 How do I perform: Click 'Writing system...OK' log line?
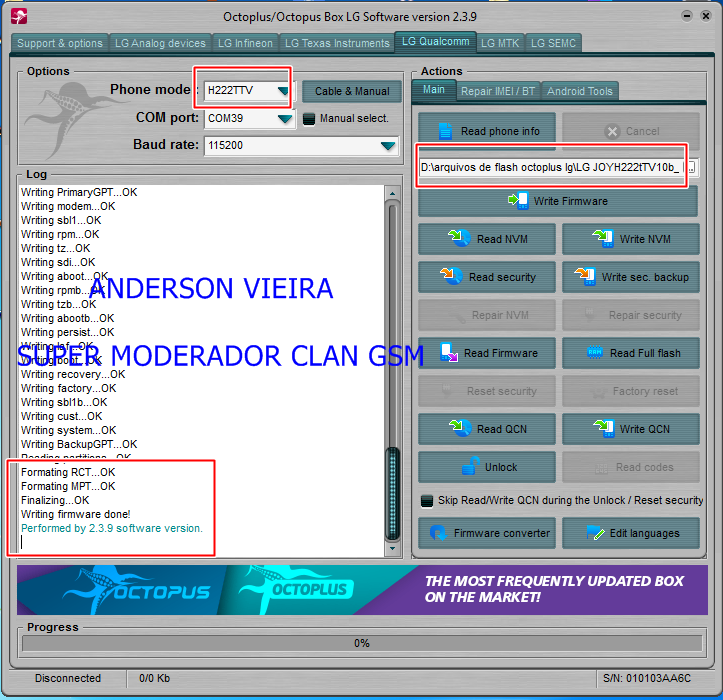[68, 430]
